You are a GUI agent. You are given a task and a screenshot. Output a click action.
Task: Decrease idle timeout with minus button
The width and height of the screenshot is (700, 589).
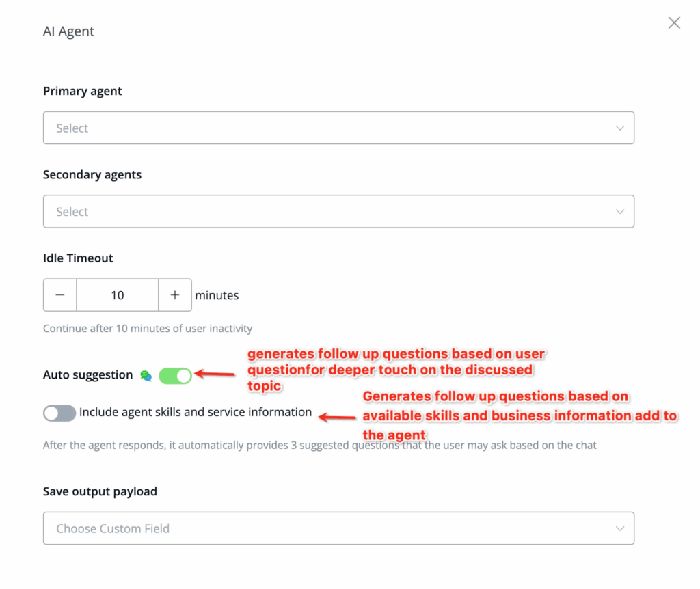[x=60, y=295]
